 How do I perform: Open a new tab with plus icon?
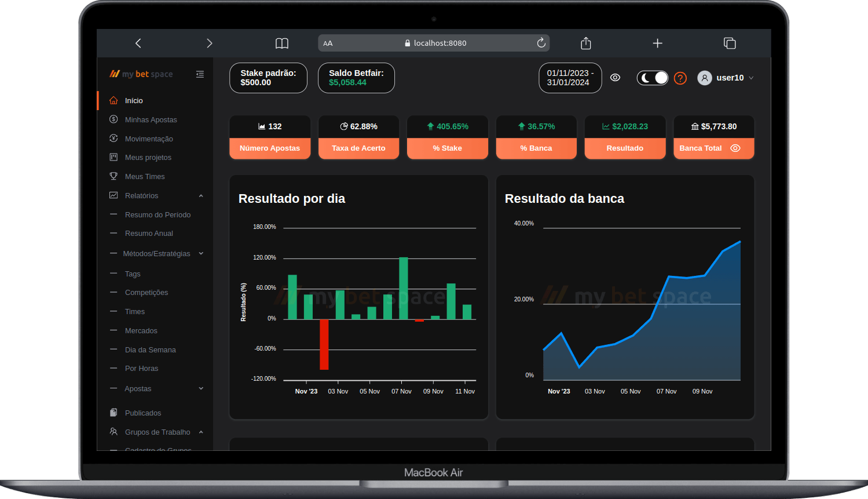[x=657, y=43]
